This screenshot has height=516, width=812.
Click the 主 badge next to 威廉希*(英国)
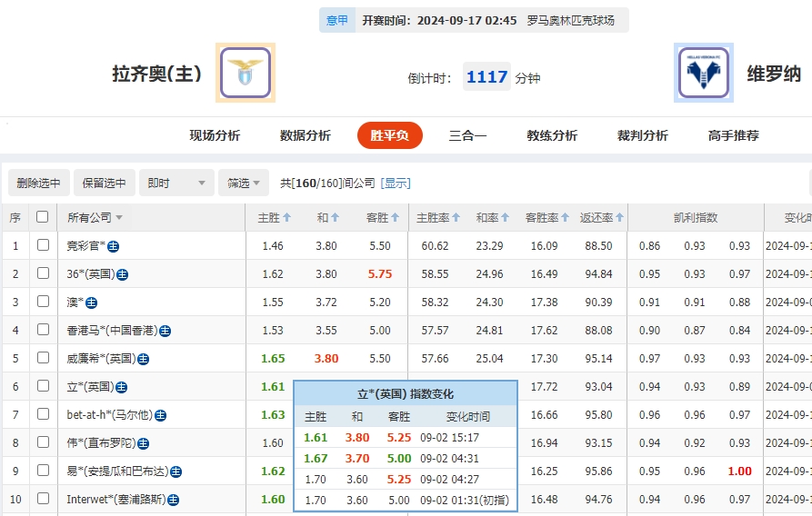tap(143, 359)
